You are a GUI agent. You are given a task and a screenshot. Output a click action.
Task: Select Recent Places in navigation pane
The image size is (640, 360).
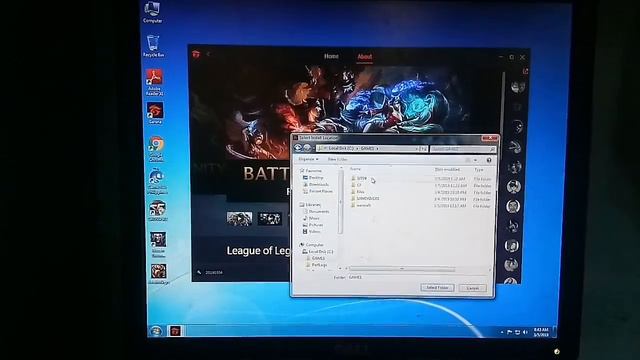318,191
